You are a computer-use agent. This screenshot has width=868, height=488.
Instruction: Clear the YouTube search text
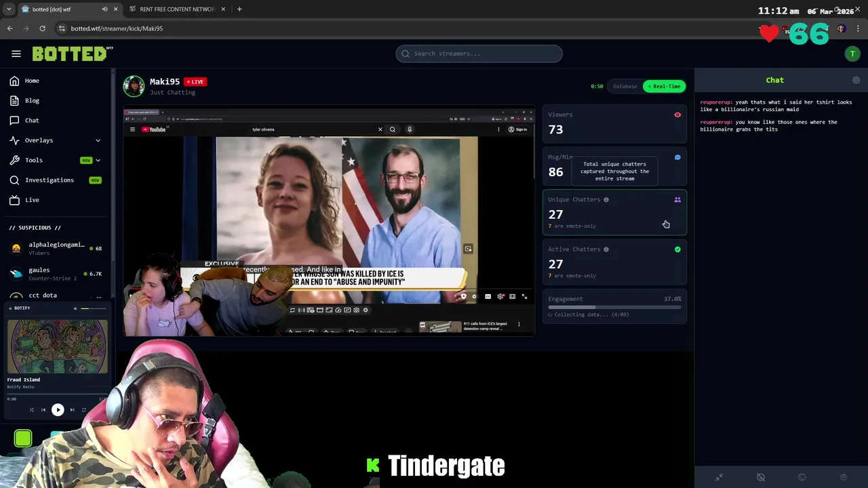click(380, 129)
